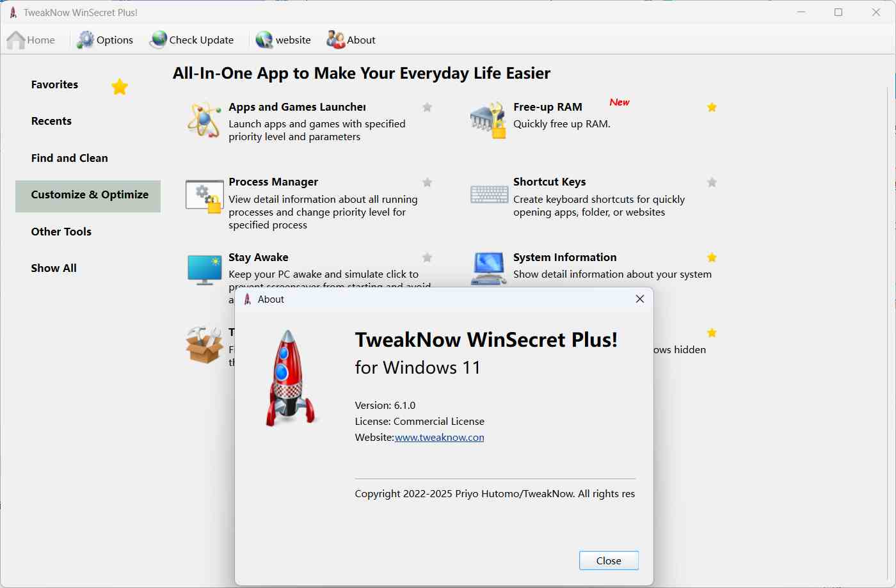This screenshot has width=896, height=588.
Task: Click the 'Show detail information about your system' text
Action: (x=612, y=274)
